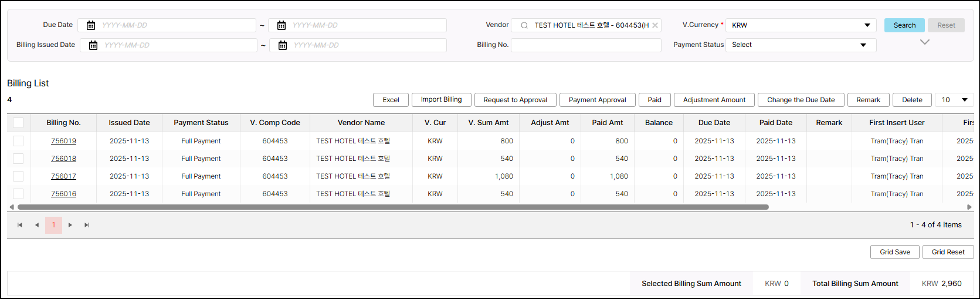Sort by the Payment Status column header
980x299 pixels.
tap(201, 123)
